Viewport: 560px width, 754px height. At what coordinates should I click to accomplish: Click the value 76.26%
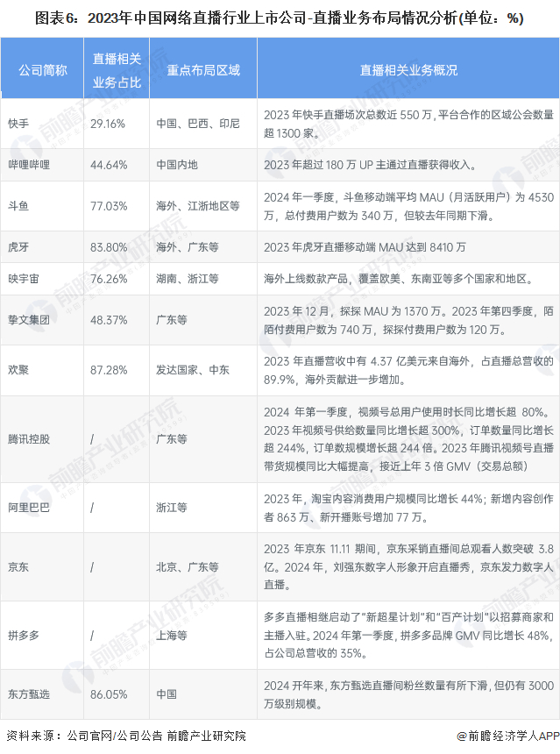click(109, 279)
